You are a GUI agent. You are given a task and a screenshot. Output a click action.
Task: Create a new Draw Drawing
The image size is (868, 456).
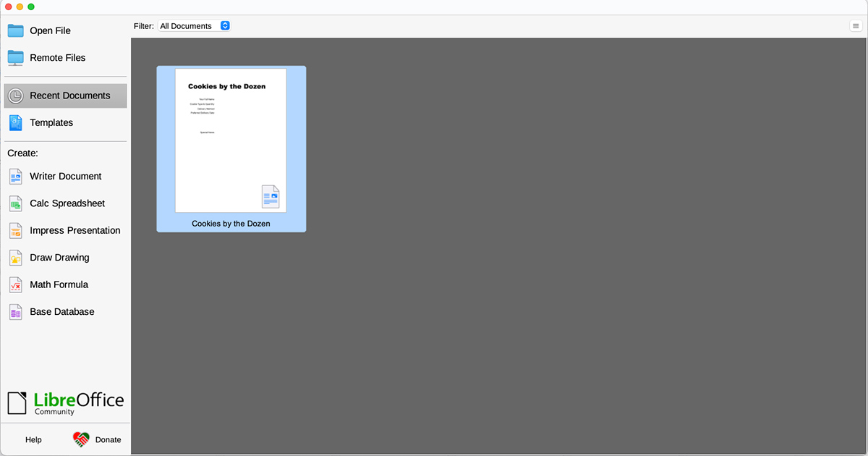coord(59,257)
